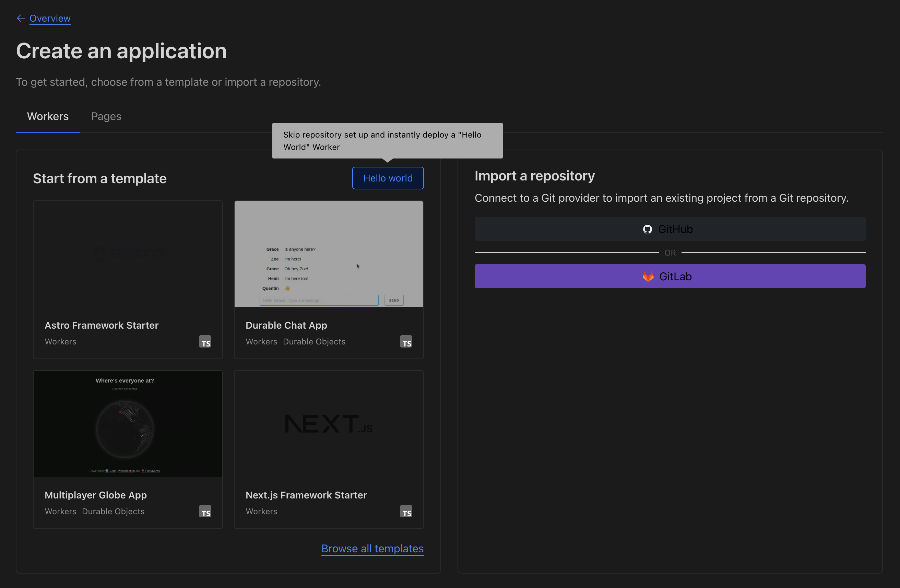Select the Astro template preview image
The height and width of the screenshot is (588, 900).
pyautogui.click(x=128, y=254)
